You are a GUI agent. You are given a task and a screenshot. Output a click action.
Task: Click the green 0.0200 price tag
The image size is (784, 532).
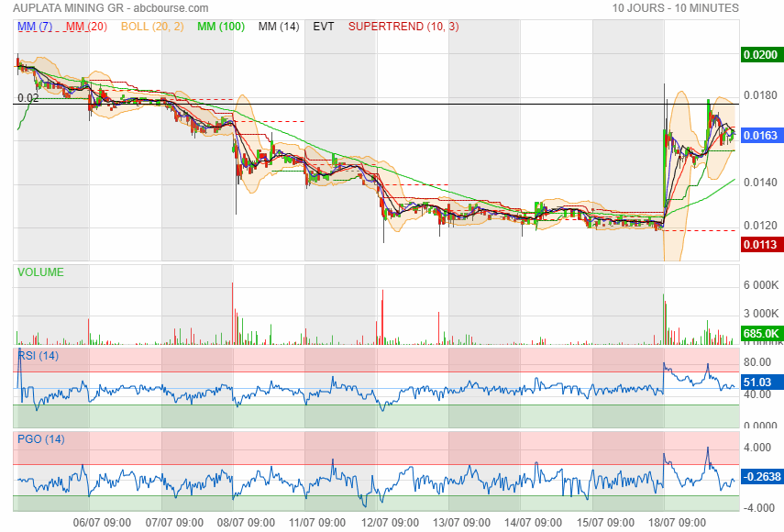point(762,54)
